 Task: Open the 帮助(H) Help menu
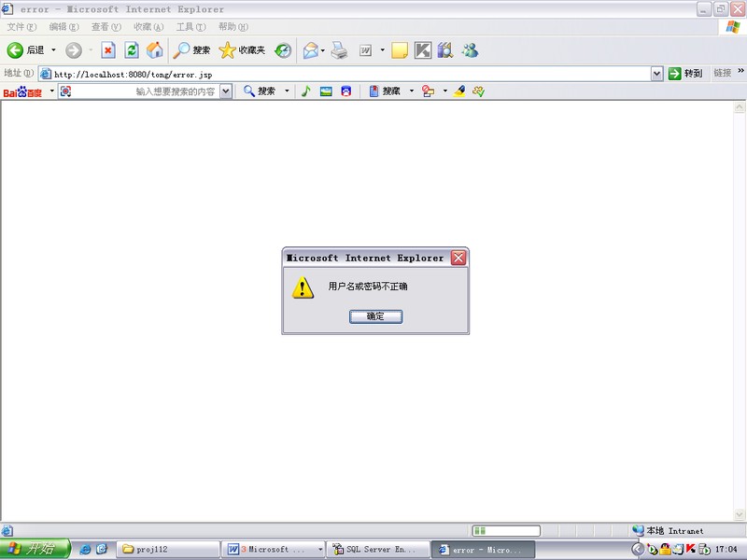click(233, 27)
